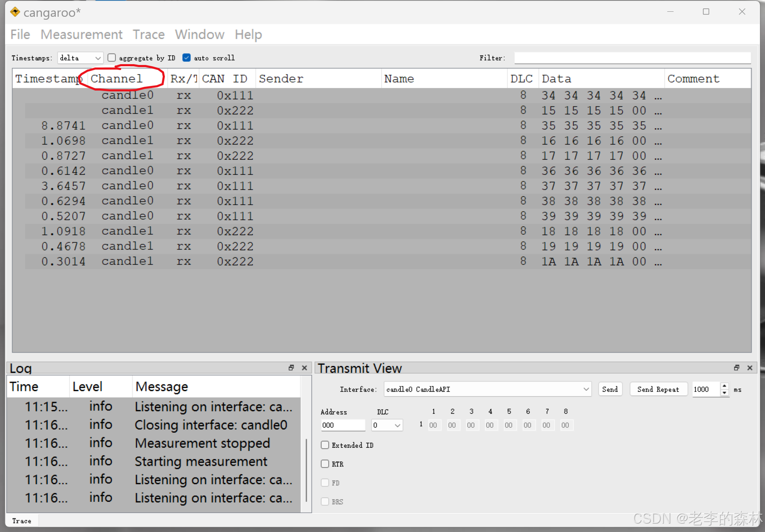Close the Log panel
Viewport: 765px width, 532px height.
point(304,368)
